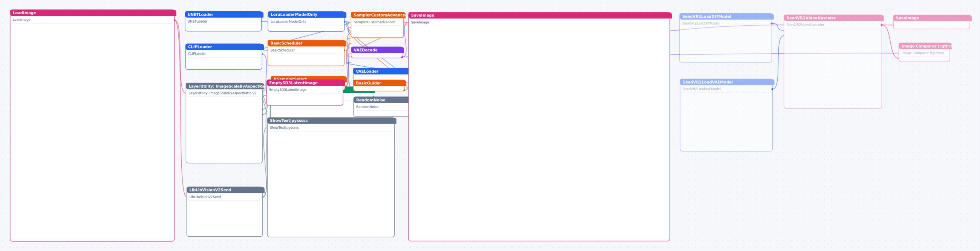Click the "LoraLoaderModelOnly" body label
The height and width of the screenshot is (251, 980).
(x=288, y=22)
